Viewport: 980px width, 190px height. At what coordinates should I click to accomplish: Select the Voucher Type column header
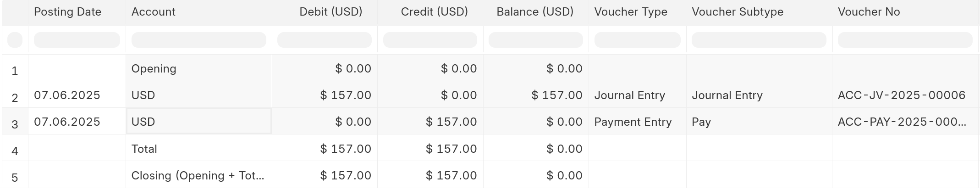pos(630,12)
